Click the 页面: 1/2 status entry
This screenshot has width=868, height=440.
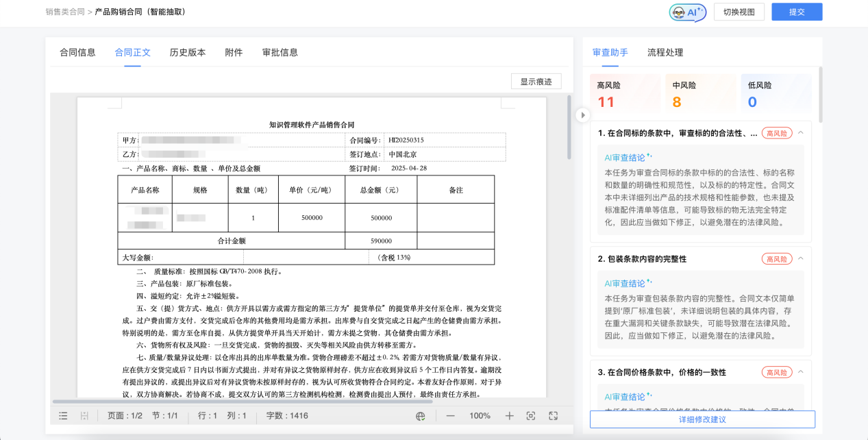[125, 416]
